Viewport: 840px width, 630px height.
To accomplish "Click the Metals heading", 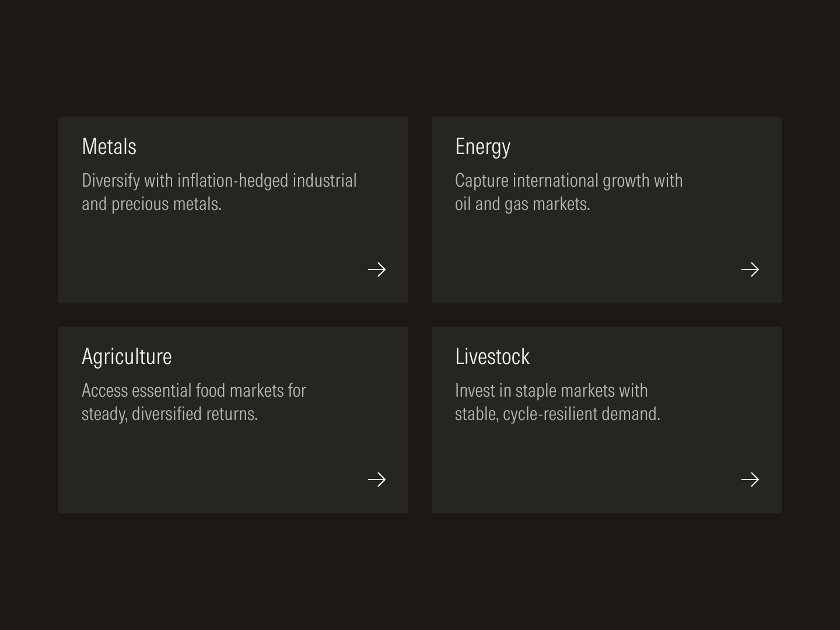I will point(109,146).
